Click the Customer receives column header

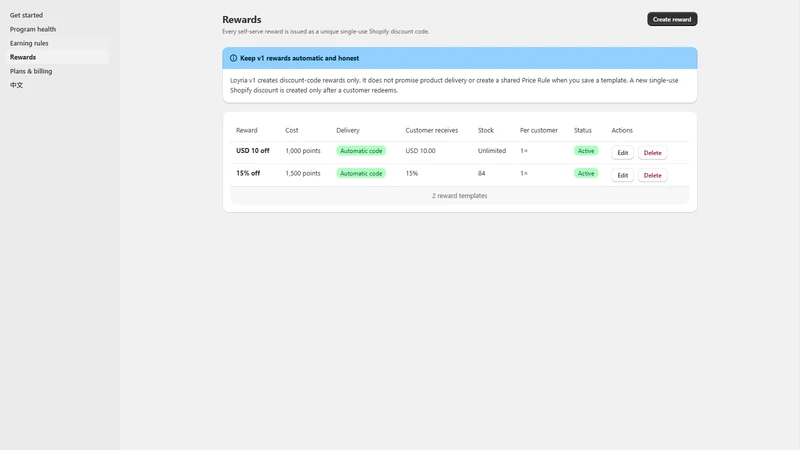[x=432, y=131]
